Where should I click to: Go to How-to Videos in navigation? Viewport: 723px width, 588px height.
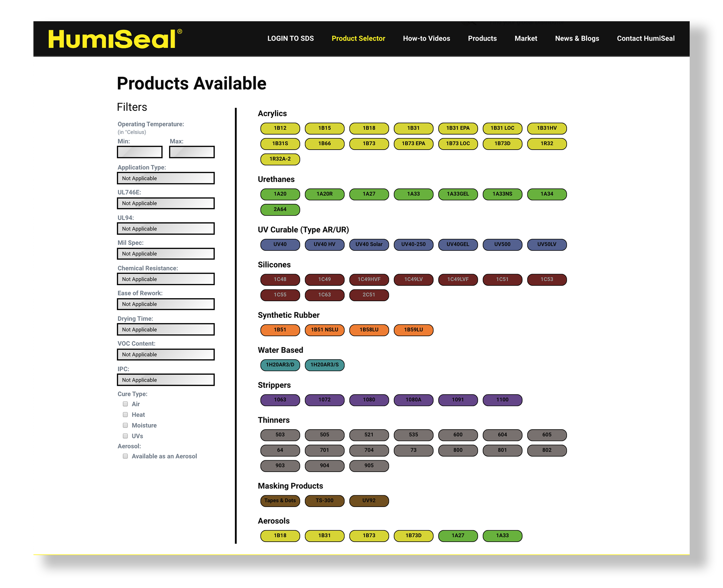[x=426, y=39]
